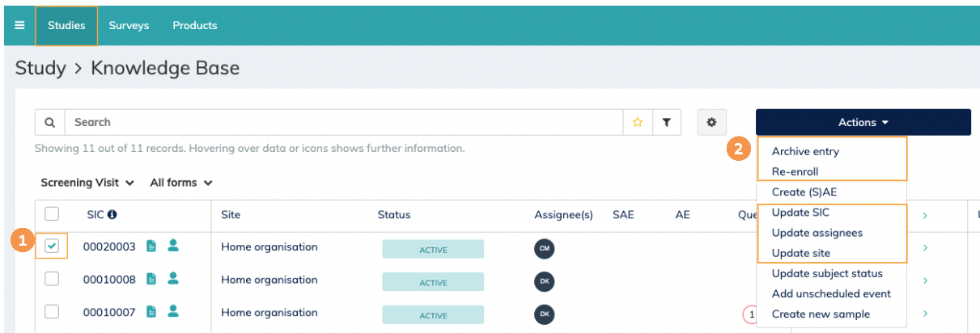Open the gear settings button
Image resolution: width=980 pixels, height=333 pixels.
tap(711, 122)
